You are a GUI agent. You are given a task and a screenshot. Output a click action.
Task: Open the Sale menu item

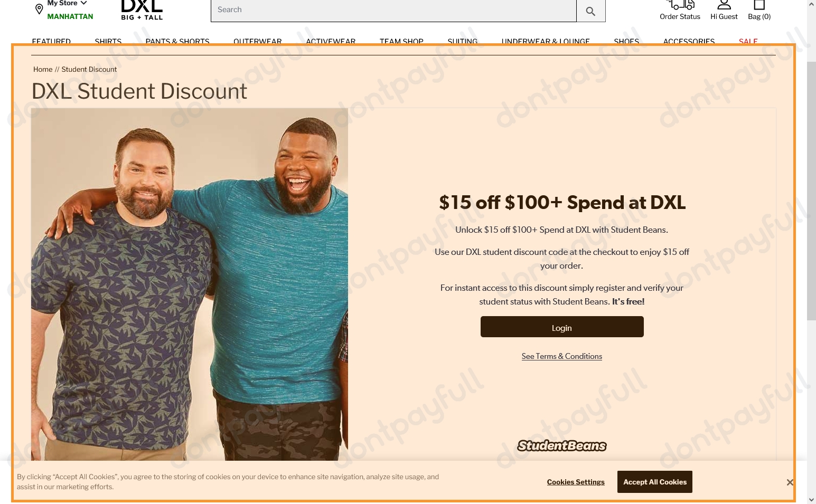pos(748,41)
